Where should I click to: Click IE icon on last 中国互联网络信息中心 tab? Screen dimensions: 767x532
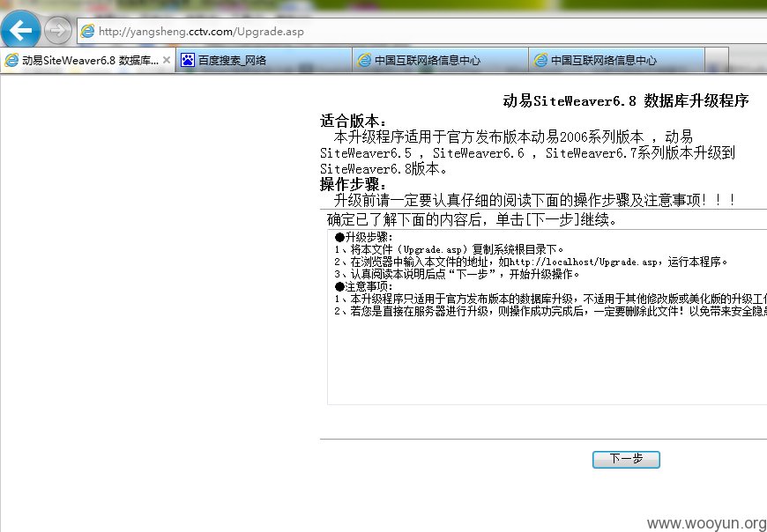pyautogui.click(x=540, y=60)
